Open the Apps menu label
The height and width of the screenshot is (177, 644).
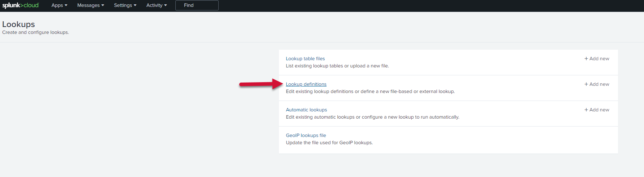tap(57, 5)
